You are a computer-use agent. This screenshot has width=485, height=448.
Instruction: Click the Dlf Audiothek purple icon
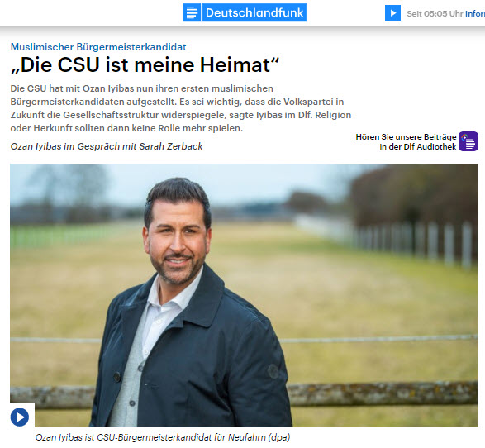coord(468,141)
